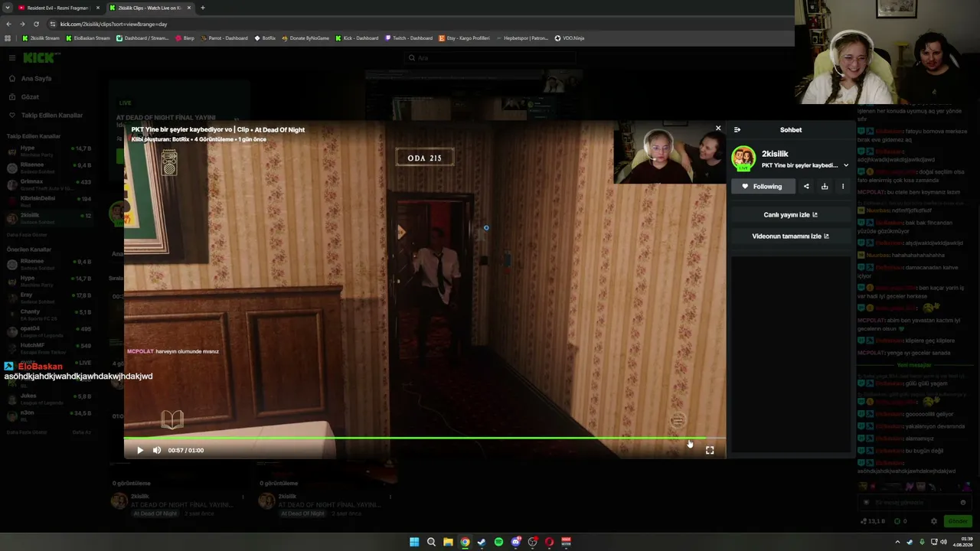Screen dimensions: 980x551
Task: Open Etsy - Kargo Profilleri bookmark
Action: [x=464, y=38]
